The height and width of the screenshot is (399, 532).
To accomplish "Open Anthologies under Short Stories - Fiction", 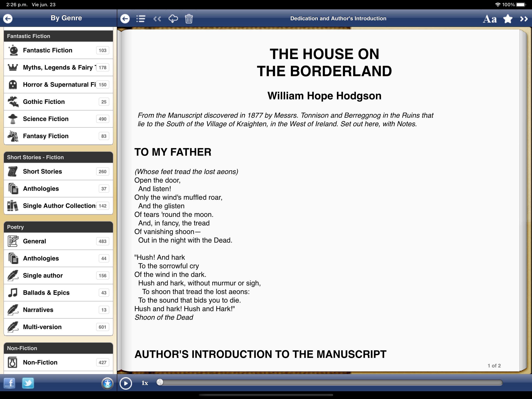I will pyautogui.click(x=58, y=189).
